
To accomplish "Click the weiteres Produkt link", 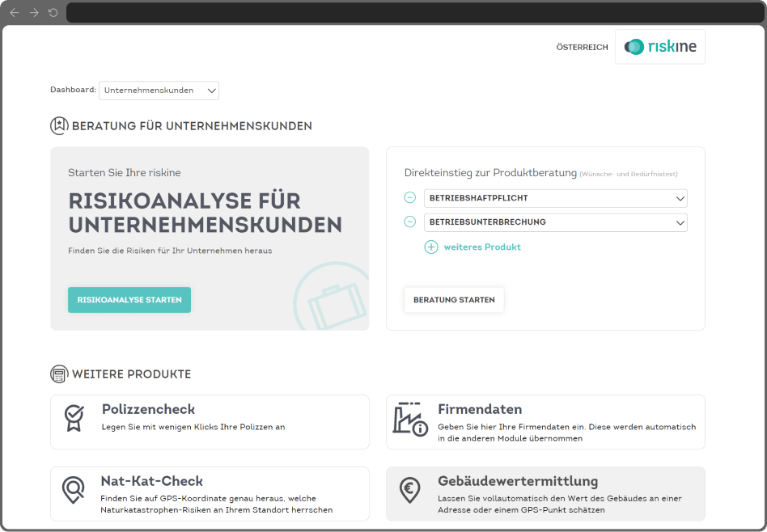I will tap(482, 247).
